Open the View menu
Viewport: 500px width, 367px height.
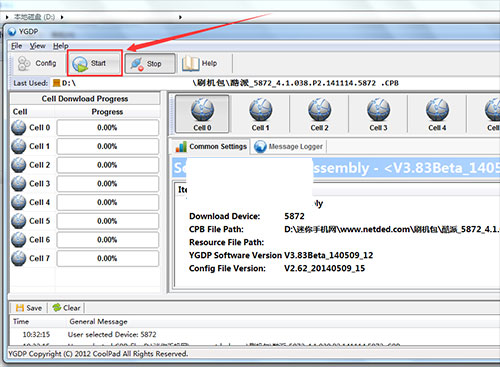[x=37, y=46]
